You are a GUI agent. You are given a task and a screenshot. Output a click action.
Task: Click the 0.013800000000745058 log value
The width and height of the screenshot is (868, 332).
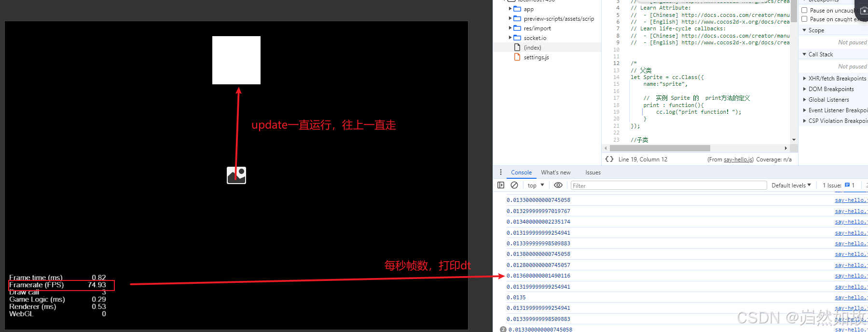(538, 254)
